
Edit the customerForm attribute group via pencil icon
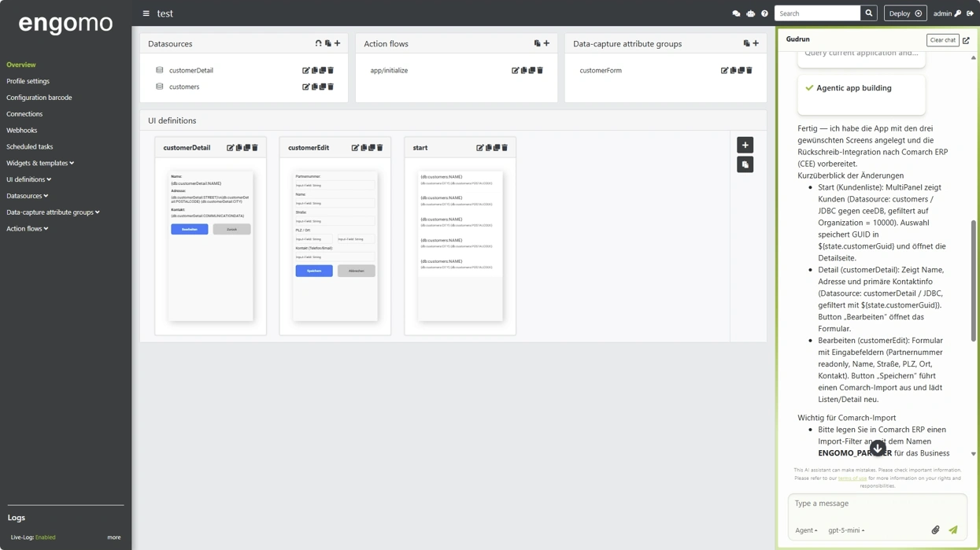[x=723, y=70]
